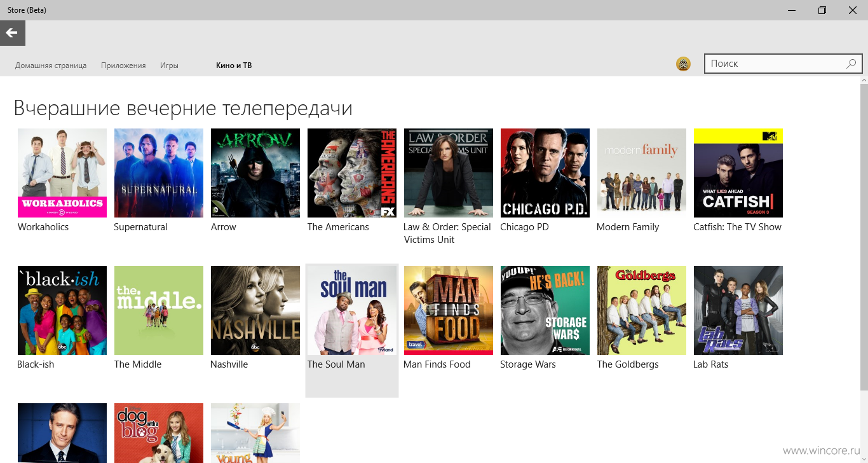
Task: Open the Dog with a Blog poster
Action: point(159,433)
